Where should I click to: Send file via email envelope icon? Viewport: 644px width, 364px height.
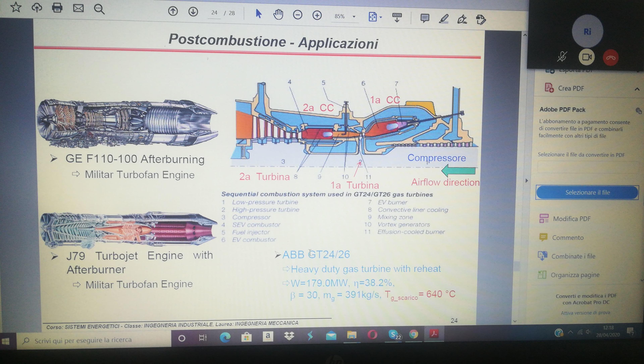click(x=78, y=8)
